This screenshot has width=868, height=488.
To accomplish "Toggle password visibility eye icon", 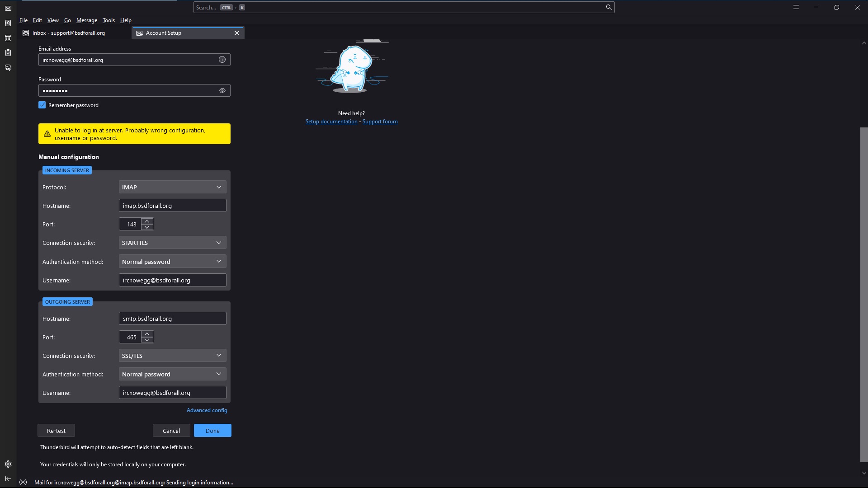I will point(222,90).
